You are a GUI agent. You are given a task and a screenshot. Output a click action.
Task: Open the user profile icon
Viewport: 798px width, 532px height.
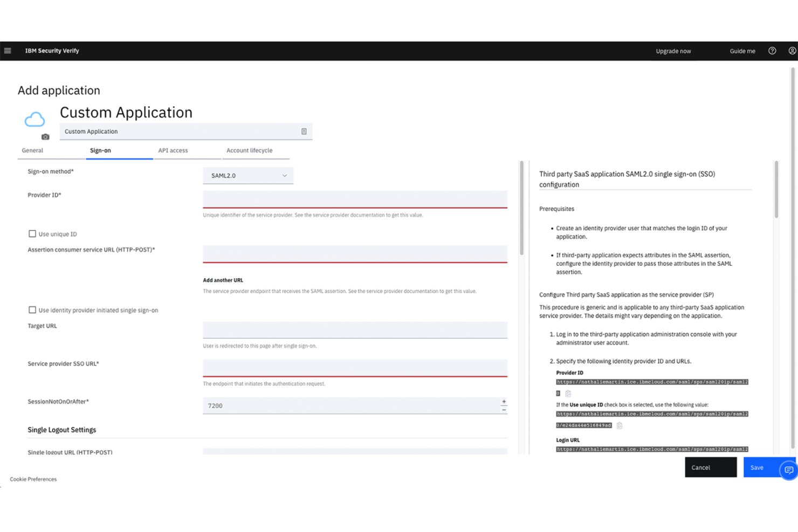pyautogui.click(x=792, y=51)
